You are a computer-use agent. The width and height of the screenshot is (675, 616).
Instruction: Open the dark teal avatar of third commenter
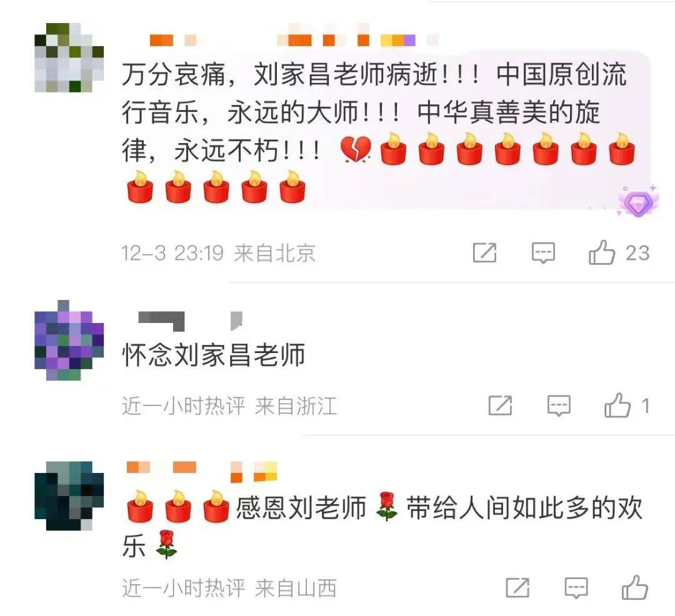tap(69, 495)
